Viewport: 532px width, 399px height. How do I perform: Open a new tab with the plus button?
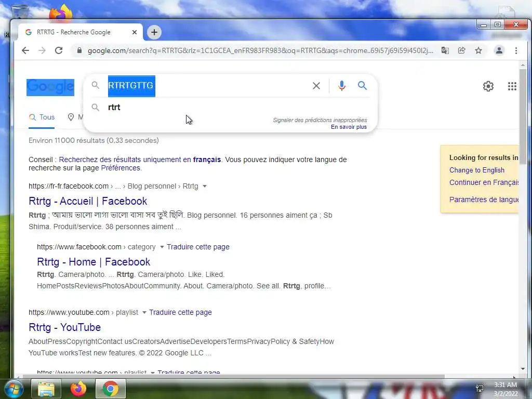click(154, 32)
